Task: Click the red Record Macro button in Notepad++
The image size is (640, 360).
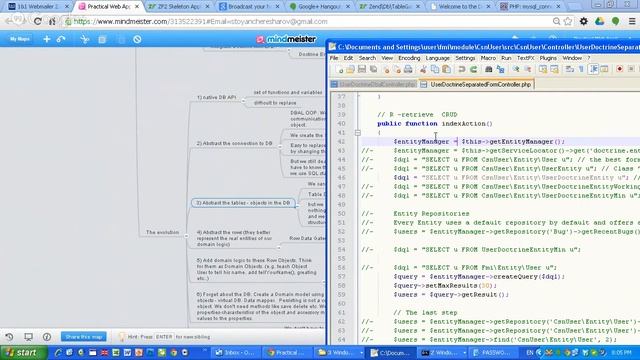Action: pyautogui.click(x=620, y=69)
